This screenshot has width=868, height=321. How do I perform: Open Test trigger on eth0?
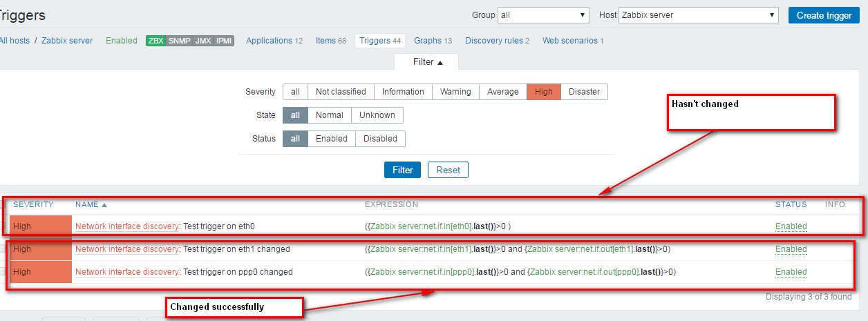click(x=219, y=226)
